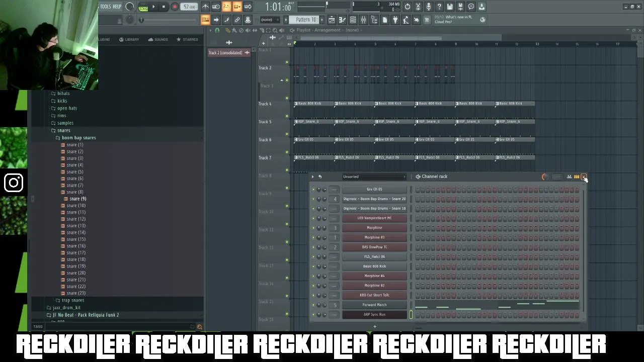
Task: Open the chat bubble icon in the toolbar
Action: click(471, 7)
